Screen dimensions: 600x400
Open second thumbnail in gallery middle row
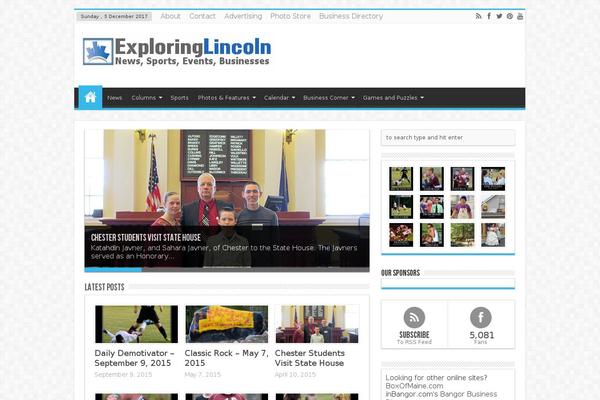point(432,207)
